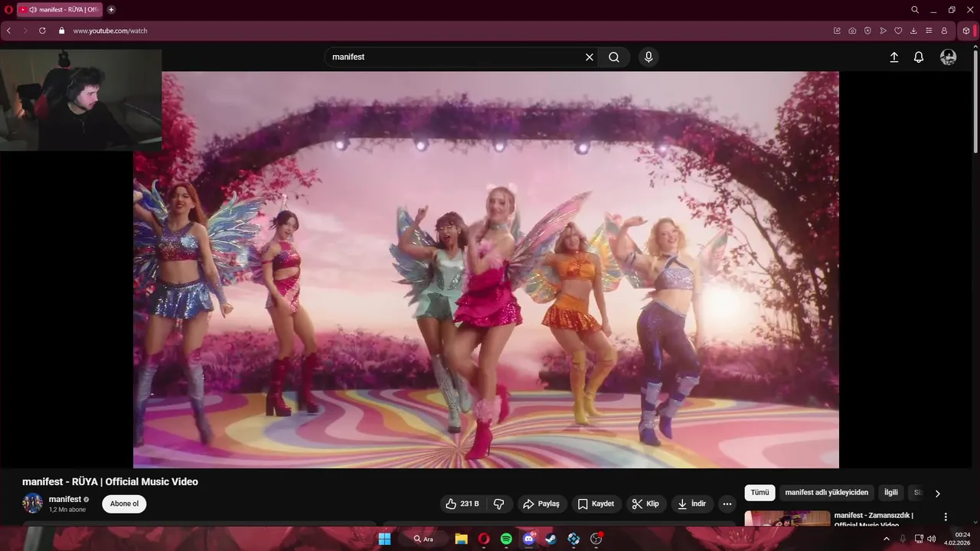Open YouTube notifications bell
This screenshot has width=980, height=551.
[919, 57]
